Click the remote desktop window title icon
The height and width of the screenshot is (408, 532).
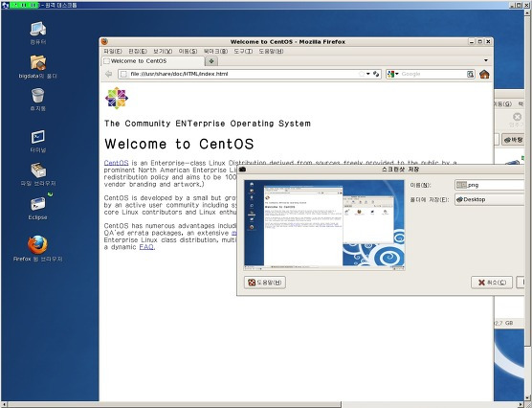(5, 5)
